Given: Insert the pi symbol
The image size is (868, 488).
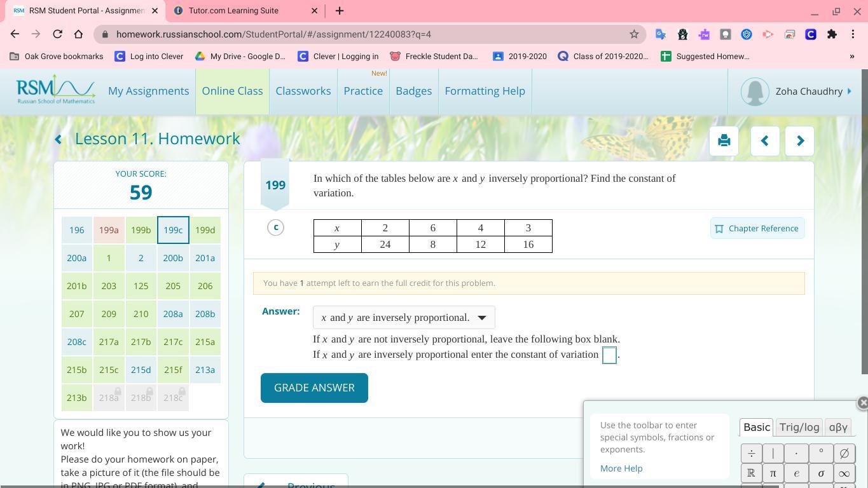Looking at the screenshot, I should point(773,473).
